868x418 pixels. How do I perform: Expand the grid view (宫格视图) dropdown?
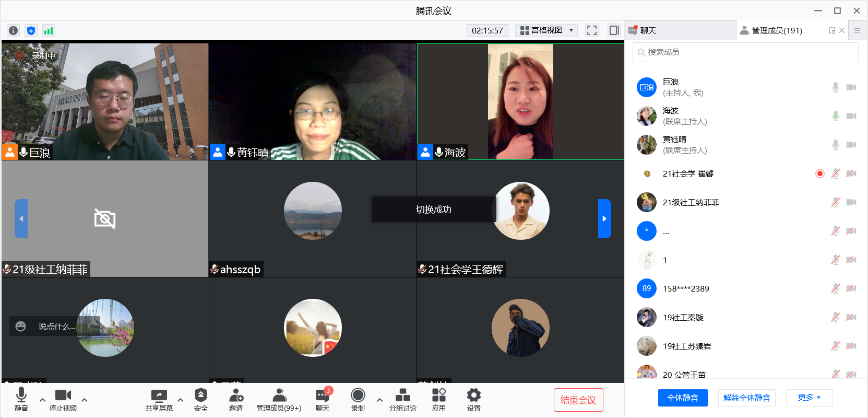(x=546, y=30)
